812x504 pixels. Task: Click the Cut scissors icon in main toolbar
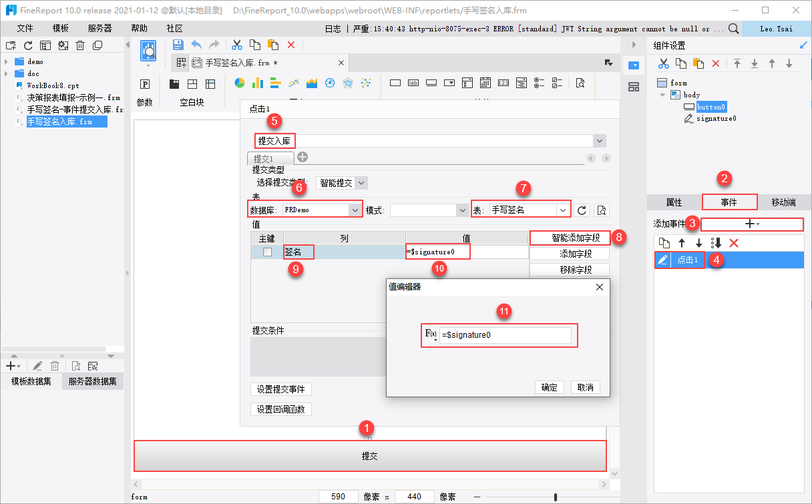236,45
